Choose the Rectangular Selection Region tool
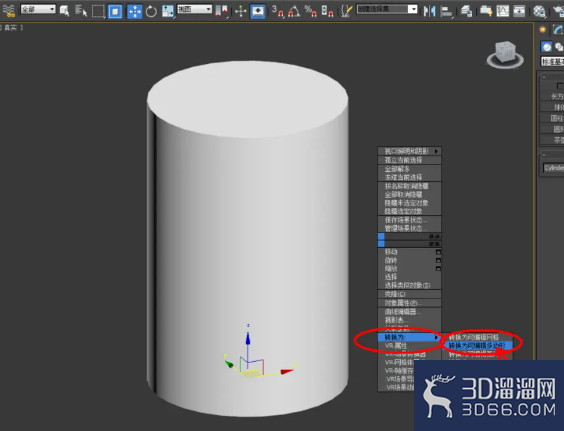564x431 pixels. pyautogui.click(x=98, y=11)
